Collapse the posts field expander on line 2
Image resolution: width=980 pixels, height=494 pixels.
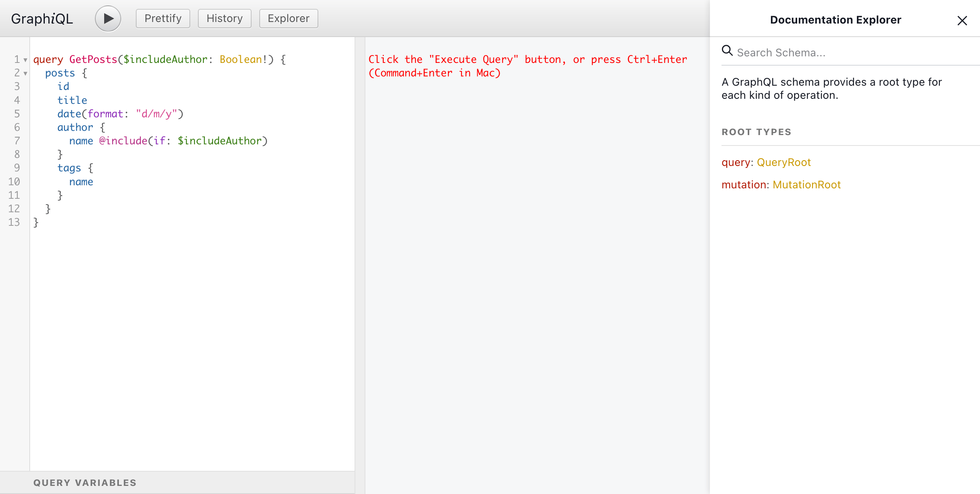26,73
